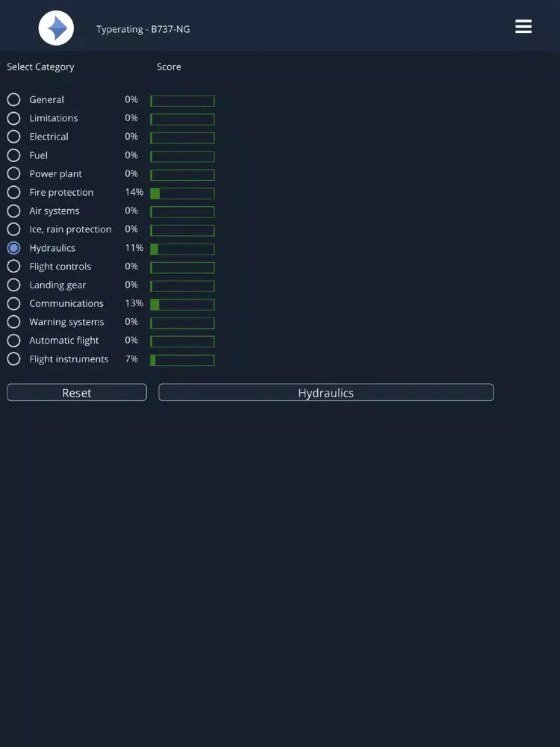Click the Fire protection score progress bar
The width and height of the screenshot is (560, 747).
coord(182,193)
